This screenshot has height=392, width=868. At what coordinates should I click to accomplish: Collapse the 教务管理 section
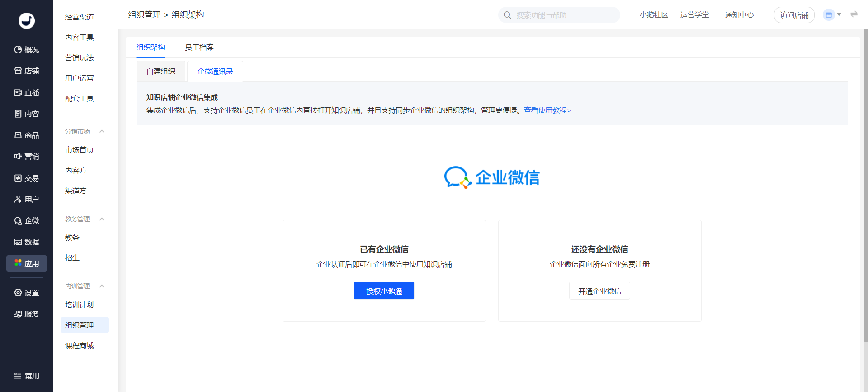(102, 219)
